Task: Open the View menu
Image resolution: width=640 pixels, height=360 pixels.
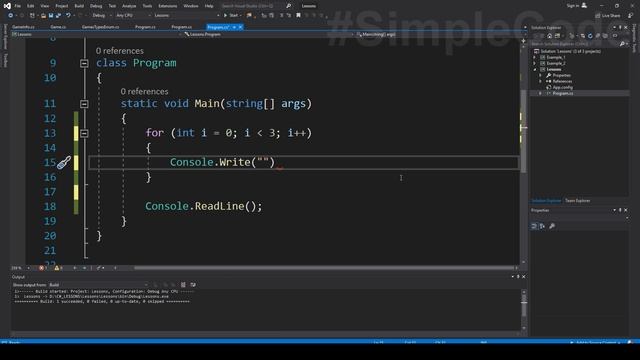Action: pos(45,6)
